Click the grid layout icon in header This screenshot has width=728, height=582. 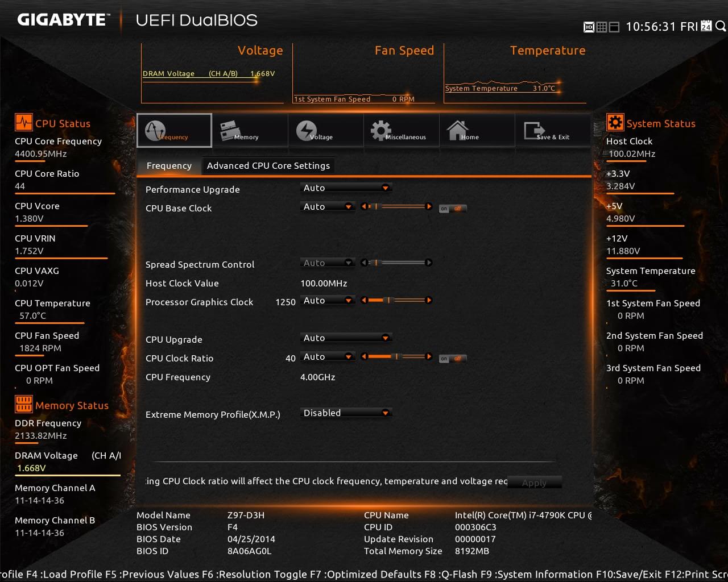(x=602, y=27)
